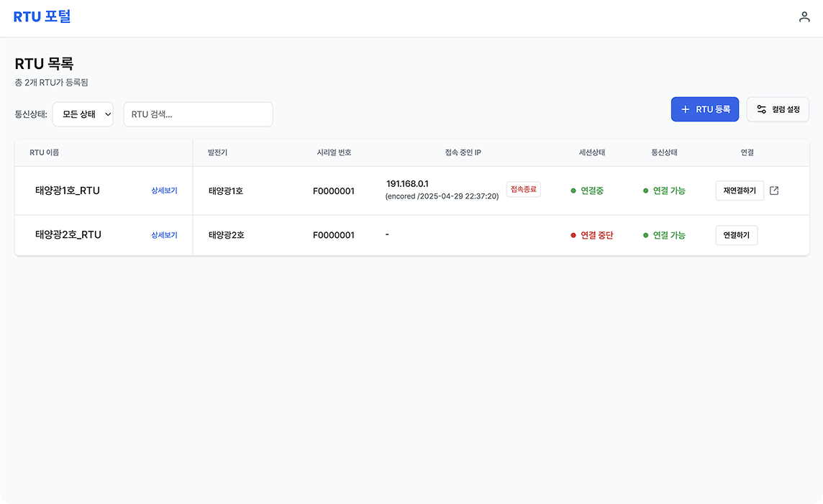This screenshot has width=823, height=504.
Task: Click 재연결하기 for 태양광1호_RTU
Action: click(740, 191)
